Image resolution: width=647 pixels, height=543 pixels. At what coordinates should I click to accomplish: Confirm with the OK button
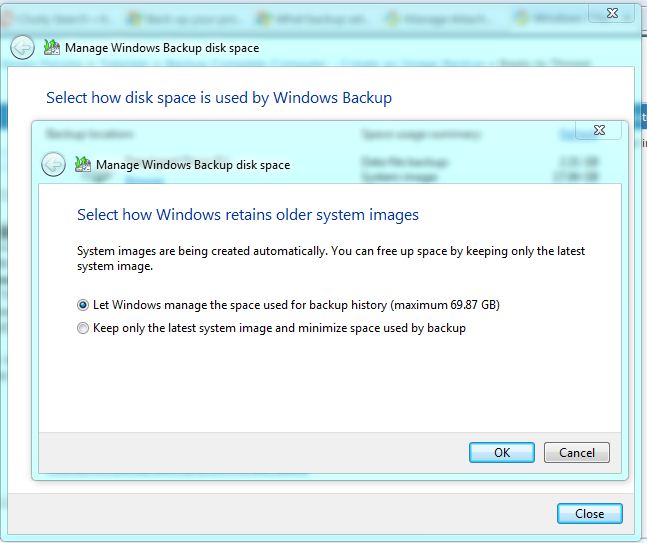click(x=502, y=453)
